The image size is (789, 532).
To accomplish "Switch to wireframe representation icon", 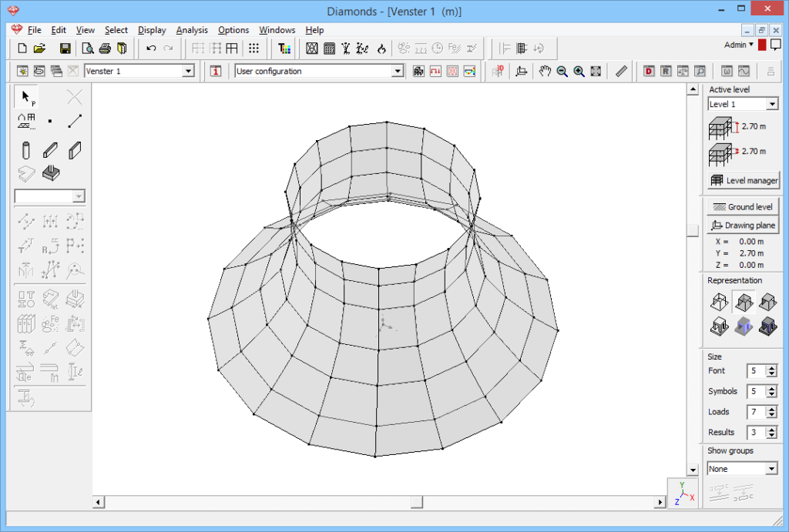I will [x=719, y=302].
